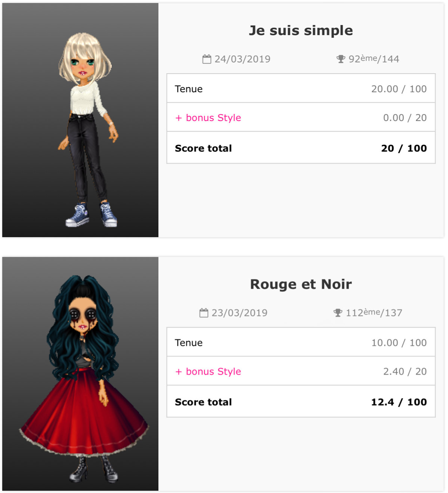Expand bonus Style row scoring 2.40 / 20

click(x=301, y=371)
